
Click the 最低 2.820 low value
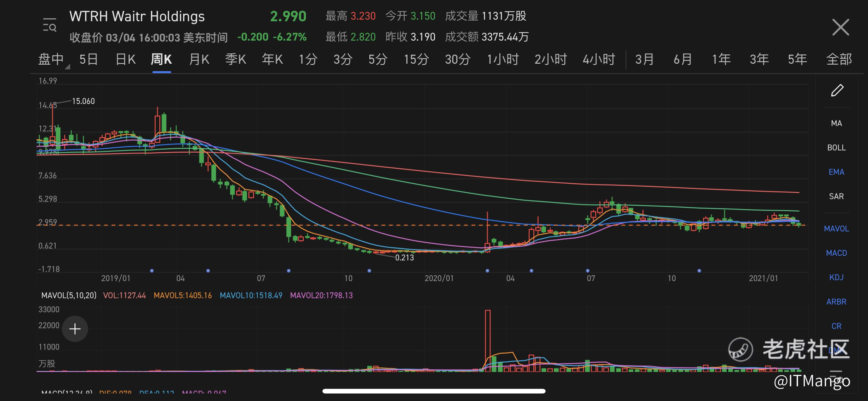point(351,37)
